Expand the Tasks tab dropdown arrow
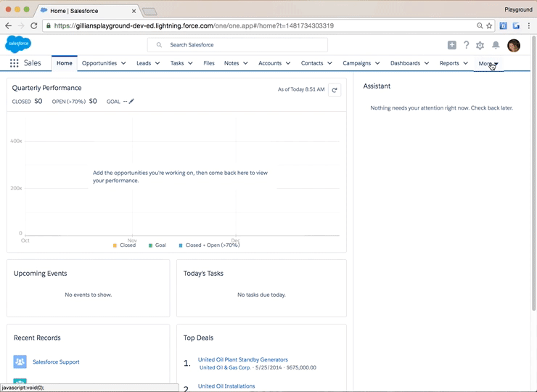Image resolution: width=537 pixels, height=392 pixels. tap(190, 63)
